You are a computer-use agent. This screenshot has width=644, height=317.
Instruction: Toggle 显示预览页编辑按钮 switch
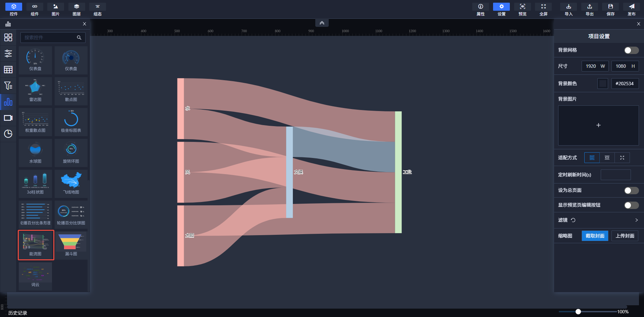tap(631, 205)
